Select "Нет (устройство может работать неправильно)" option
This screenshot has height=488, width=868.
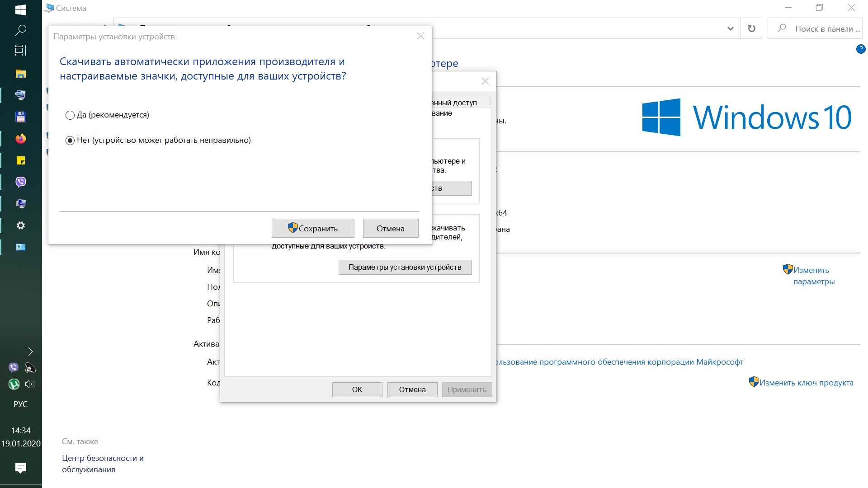(70, 141)
